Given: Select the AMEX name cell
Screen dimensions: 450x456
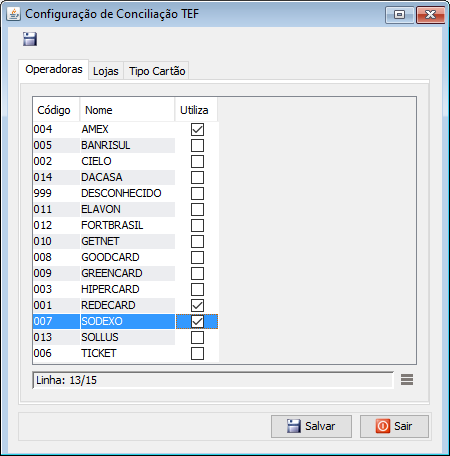Looking at the screenshot, I should coord(128,129).
